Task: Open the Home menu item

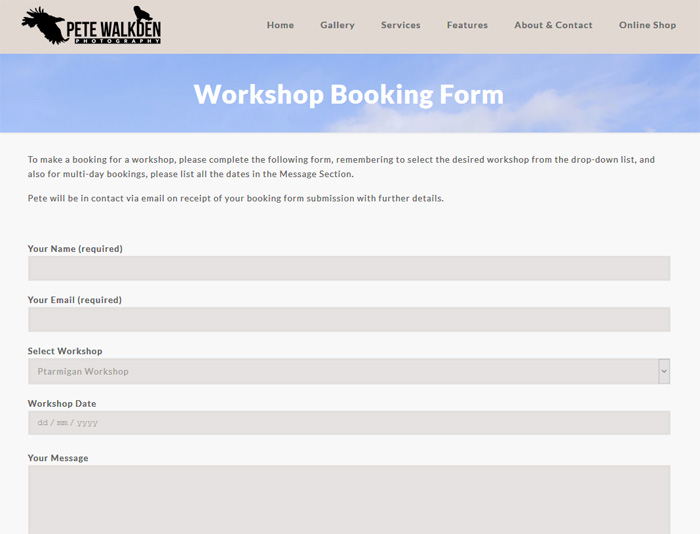Action: coord(280,25)
